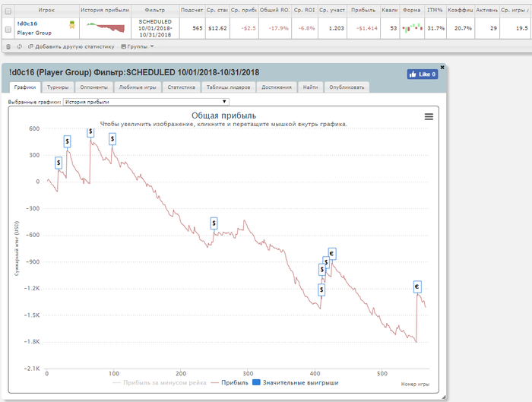Sort by the Фильтр column header
Viewport: 532px width, 402px height.
pos(155,10)
